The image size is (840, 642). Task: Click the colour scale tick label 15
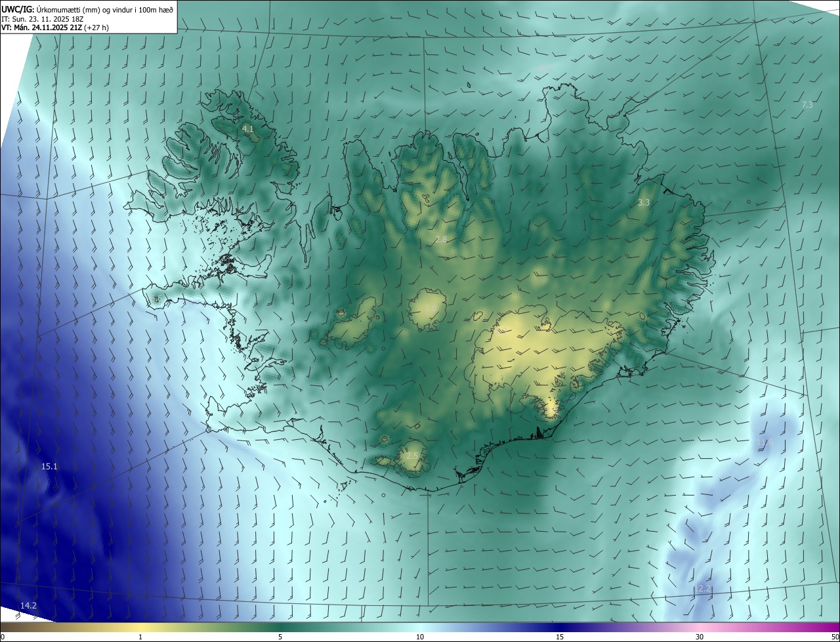(560, 637)
